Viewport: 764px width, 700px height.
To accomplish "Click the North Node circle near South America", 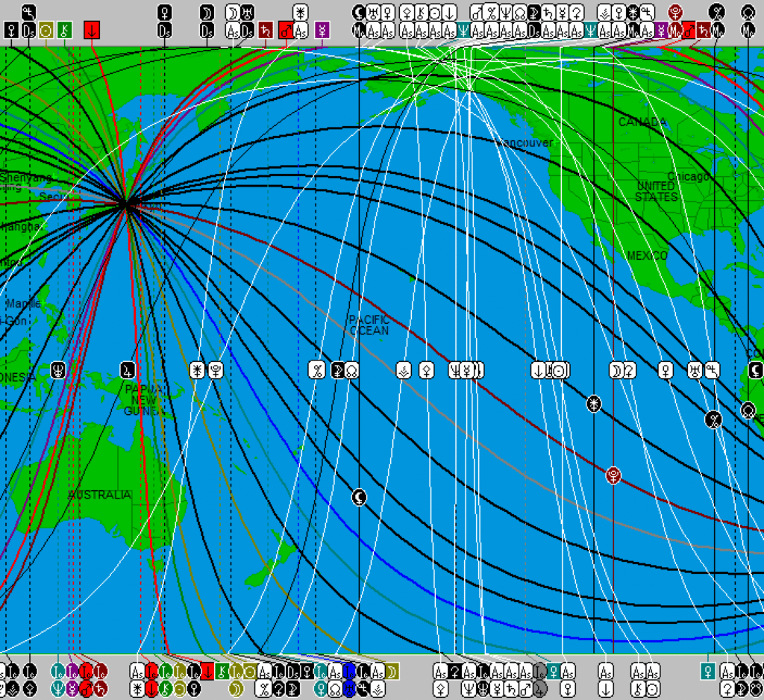I will 748,410.
